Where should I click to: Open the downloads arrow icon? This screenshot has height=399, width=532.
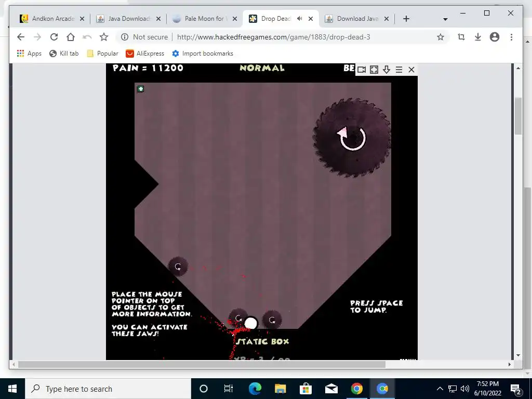point(478,37)
